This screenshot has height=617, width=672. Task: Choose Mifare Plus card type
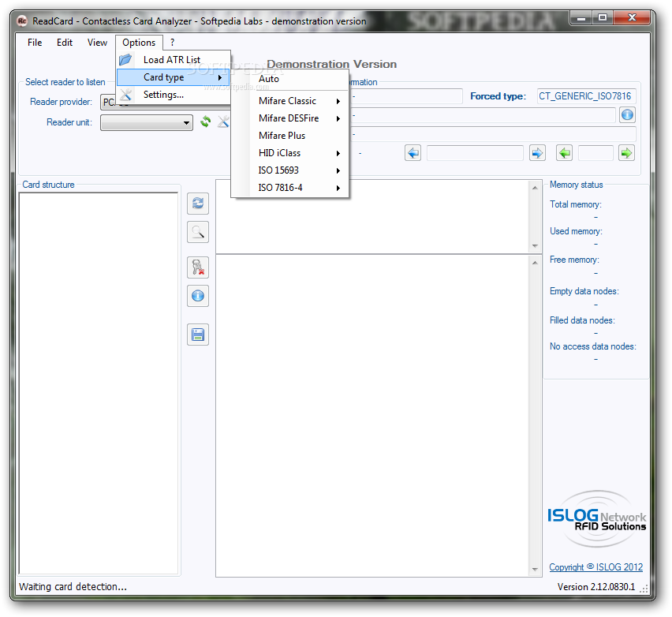(289, 136)
